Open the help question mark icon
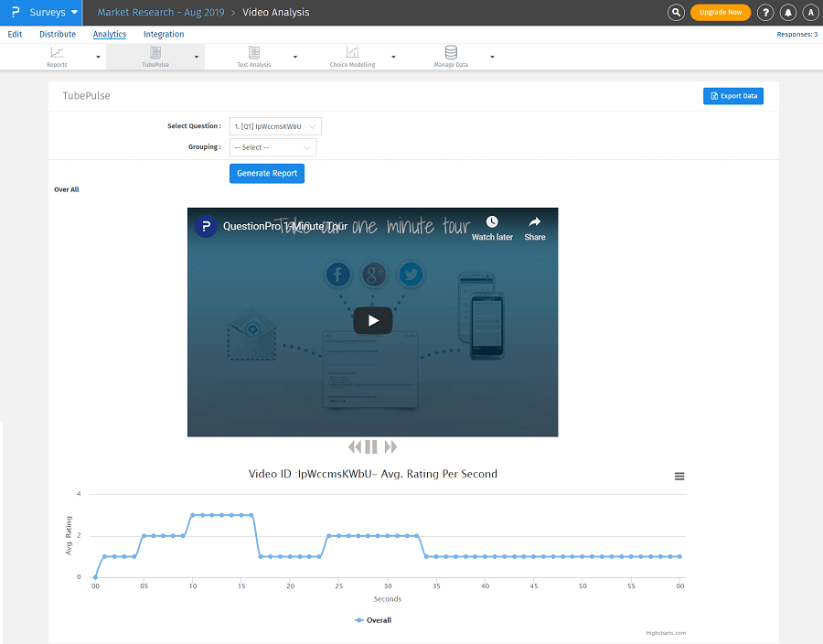 pyautogui.click(x=765, y=13)
